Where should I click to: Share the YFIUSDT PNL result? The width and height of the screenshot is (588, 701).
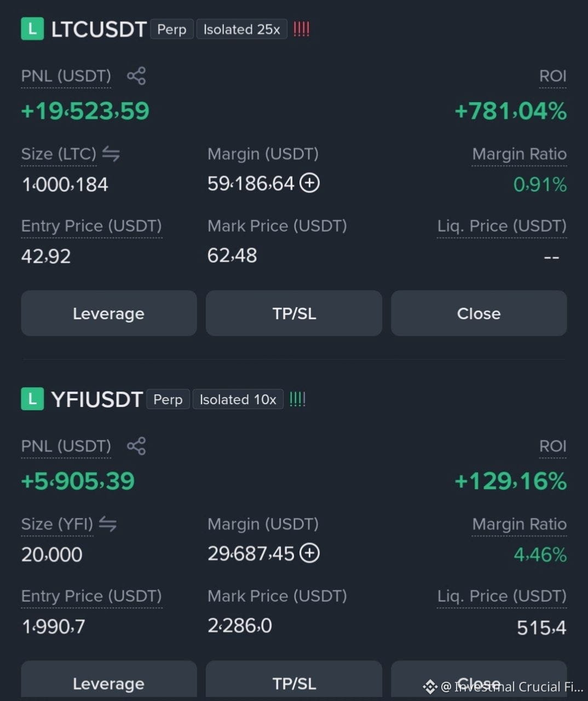click(136, 446)
